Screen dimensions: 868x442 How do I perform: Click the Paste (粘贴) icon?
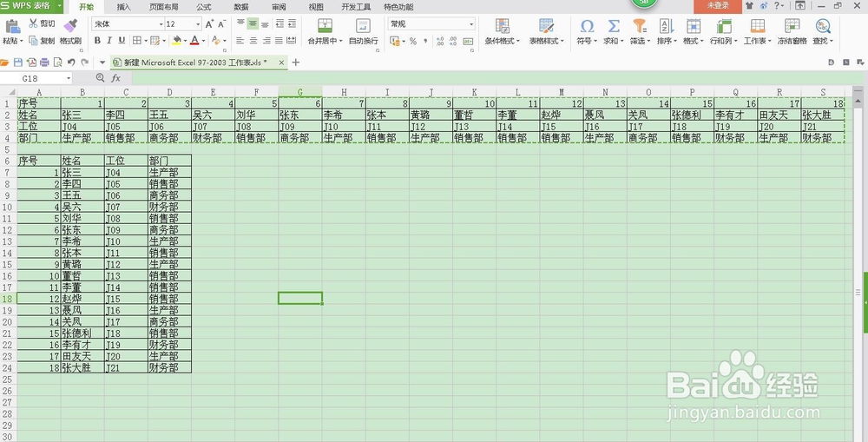(x=12, y=27)
